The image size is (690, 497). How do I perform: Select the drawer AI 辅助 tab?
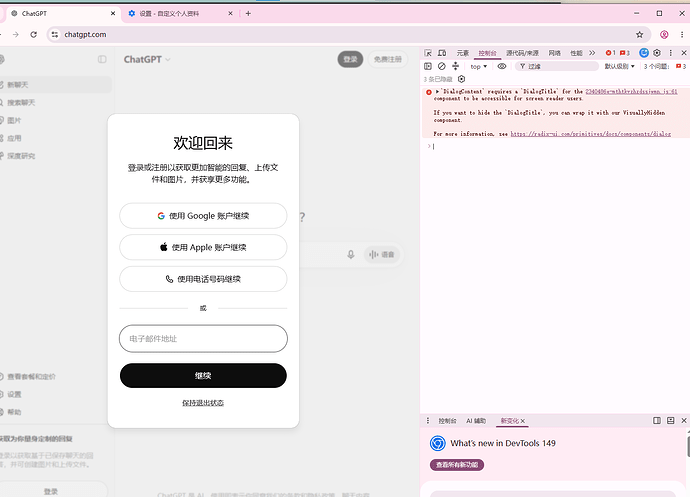[x=476, y=421]
